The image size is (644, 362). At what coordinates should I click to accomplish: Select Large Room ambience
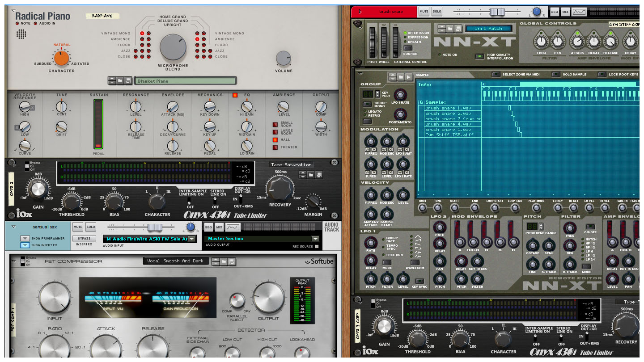[x=275, y=132]
